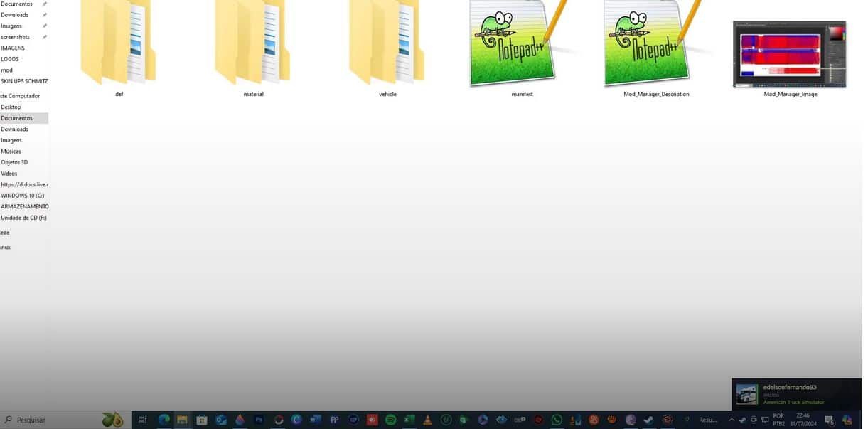868x429 pixels.
Task: Launch Spotify from the taskbar
Action: point(390,420)
